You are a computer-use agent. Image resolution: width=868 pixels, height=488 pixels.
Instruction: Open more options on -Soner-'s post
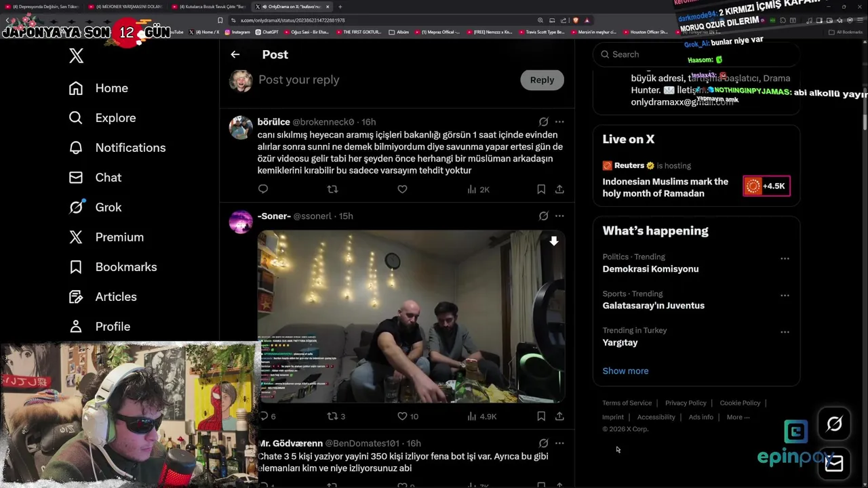559,216
